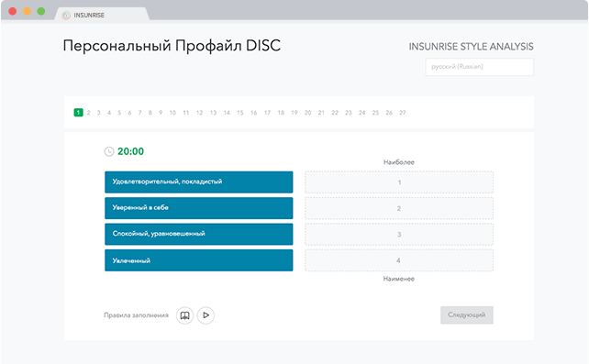589x364 pixels.
Task: Go to question 22
Action: tap(335, 113)
